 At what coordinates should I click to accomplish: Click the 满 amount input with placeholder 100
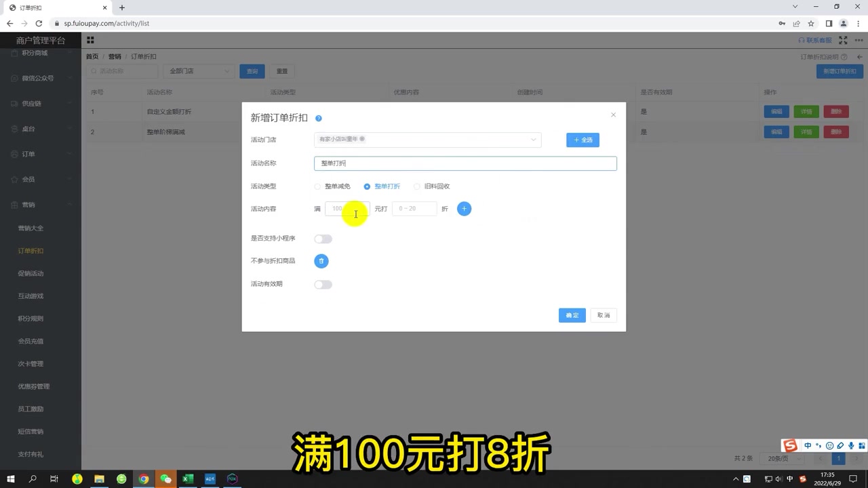347,209
